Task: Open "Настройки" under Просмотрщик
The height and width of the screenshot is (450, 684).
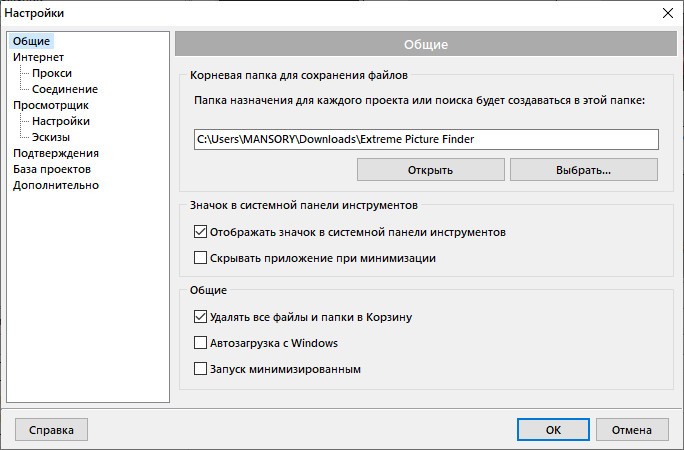Action: tap(60, 121)
